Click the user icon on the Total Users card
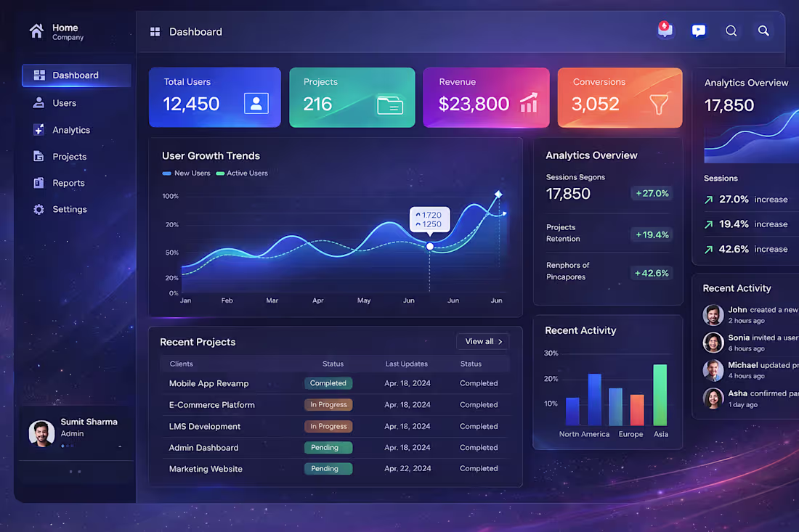This screenshot has width=799, height=532. (x=256, y=103)
